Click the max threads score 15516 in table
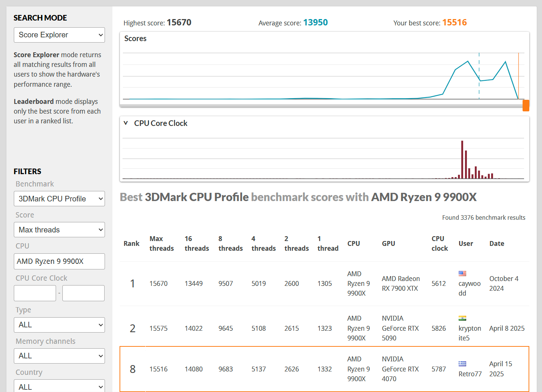 click(x=158, y=369)
